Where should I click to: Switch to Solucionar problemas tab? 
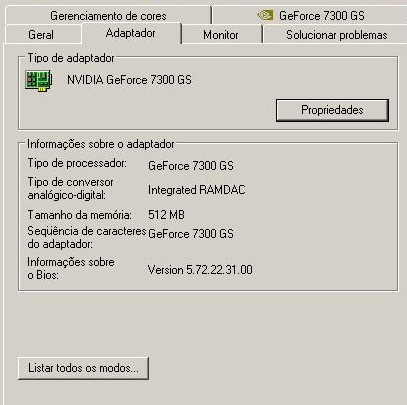pos(336,35)
